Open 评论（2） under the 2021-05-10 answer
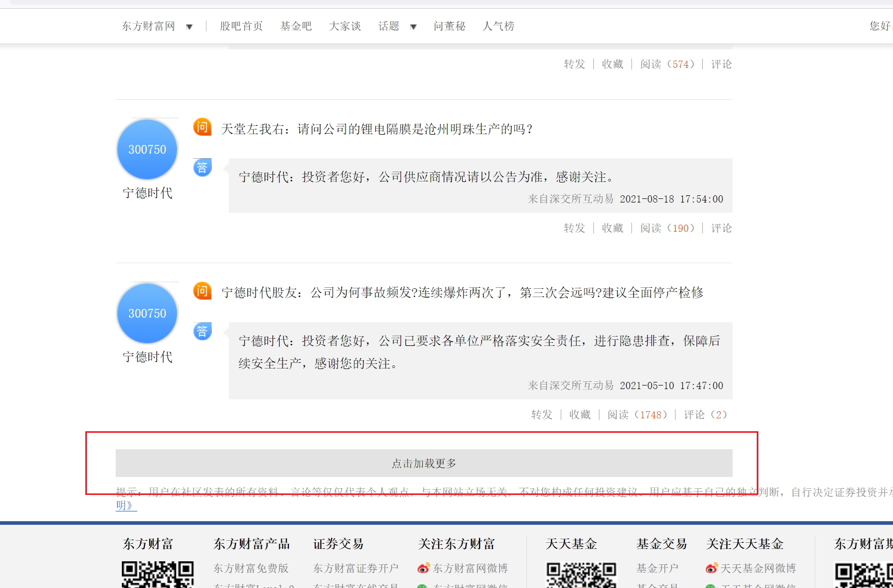The width and height of the screenshot is (893, 588). [x=705, y=415]
